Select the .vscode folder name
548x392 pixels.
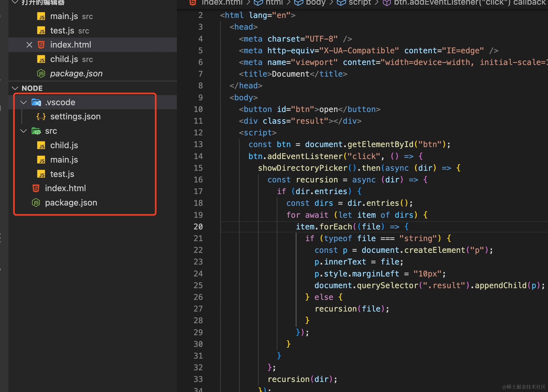[60, 102]
